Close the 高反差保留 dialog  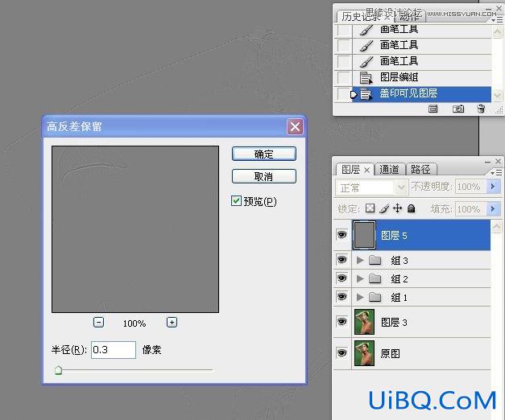tap(295, 126)
